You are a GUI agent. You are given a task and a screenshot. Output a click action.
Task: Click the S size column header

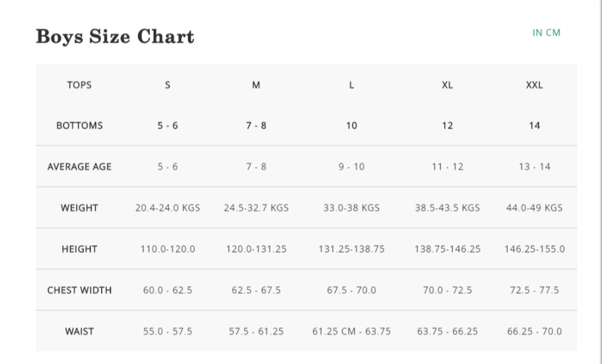[167, 85]
